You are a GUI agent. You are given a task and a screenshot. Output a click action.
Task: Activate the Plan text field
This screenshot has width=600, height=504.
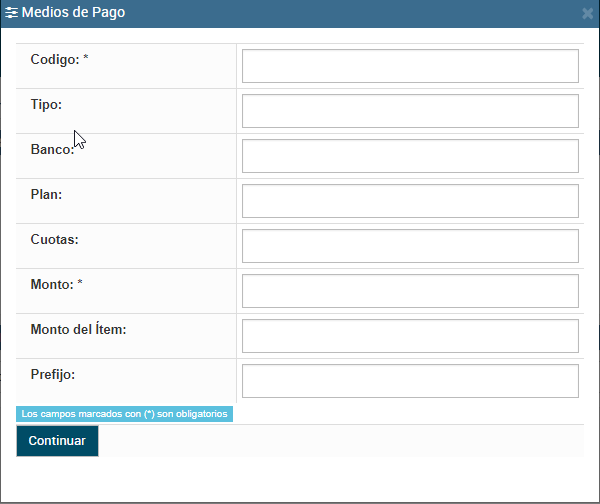coord(410,201)
